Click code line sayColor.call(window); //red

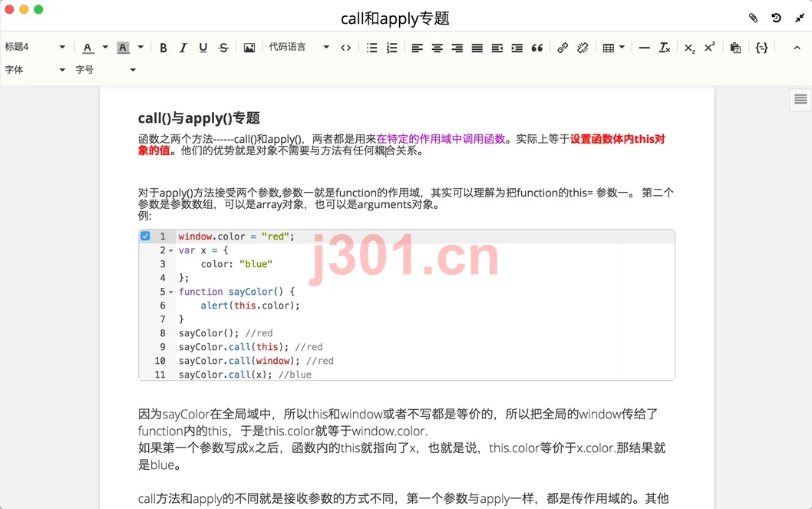pos(256,361)
